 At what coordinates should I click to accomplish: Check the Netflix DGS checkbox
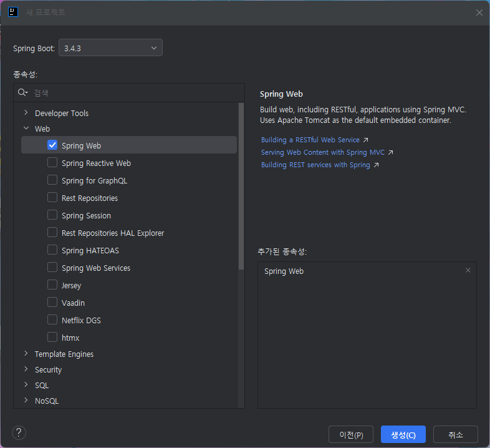52,319
